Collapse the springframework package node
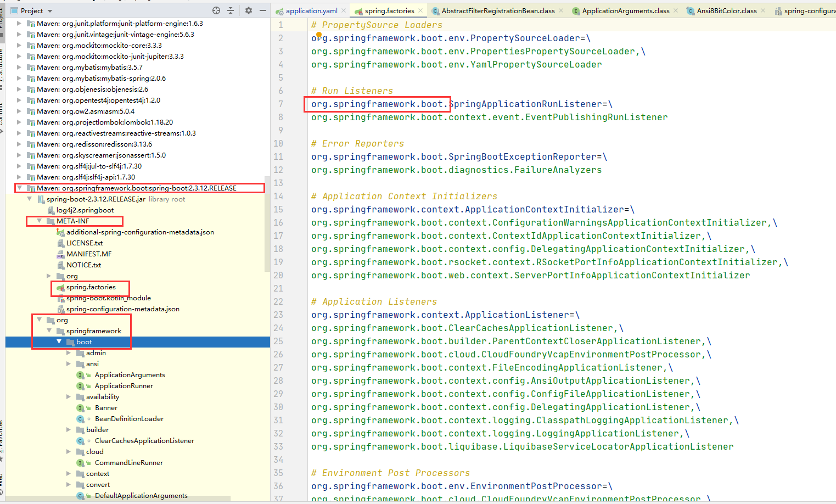The width and height of the screenshot is (836, 504). (49, 331)
